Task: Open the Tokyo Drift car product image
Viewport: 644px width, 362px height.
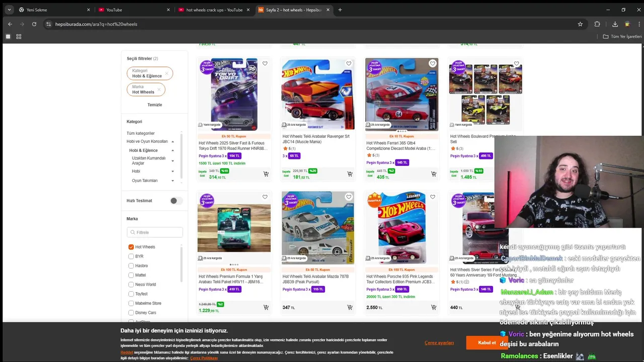Action: [x=234, y=95]
